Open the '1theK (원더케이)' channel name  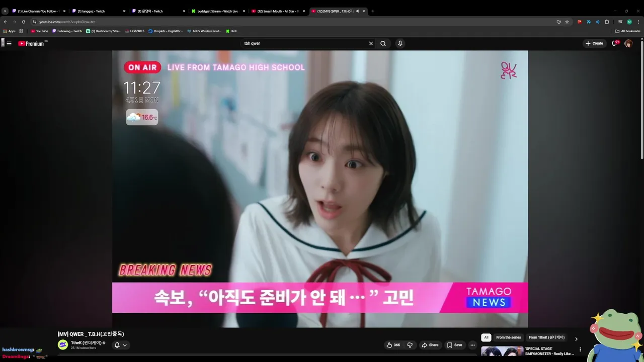[x=87, y=343]
